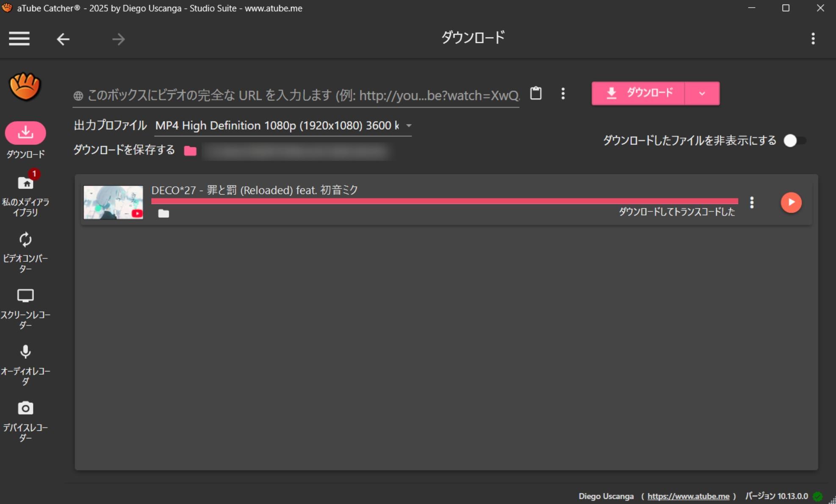836x504 pixels.
Task: Minimize the aTube Catcher window
Action: 752,8
